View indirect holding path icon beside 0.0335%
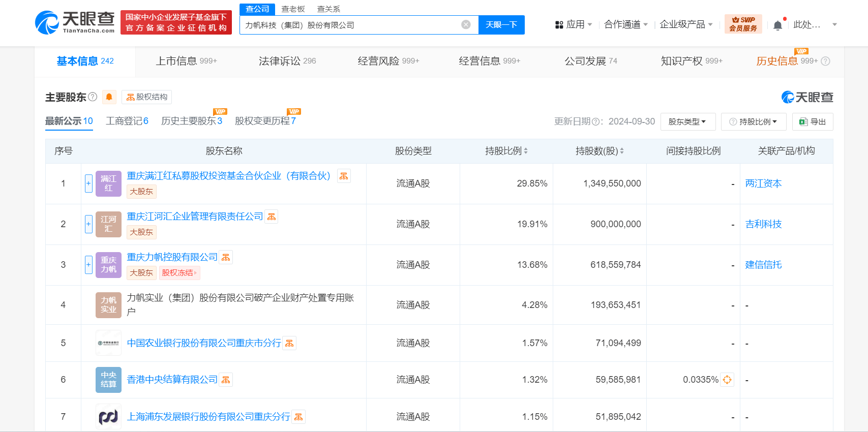 (x=727, y=380)
